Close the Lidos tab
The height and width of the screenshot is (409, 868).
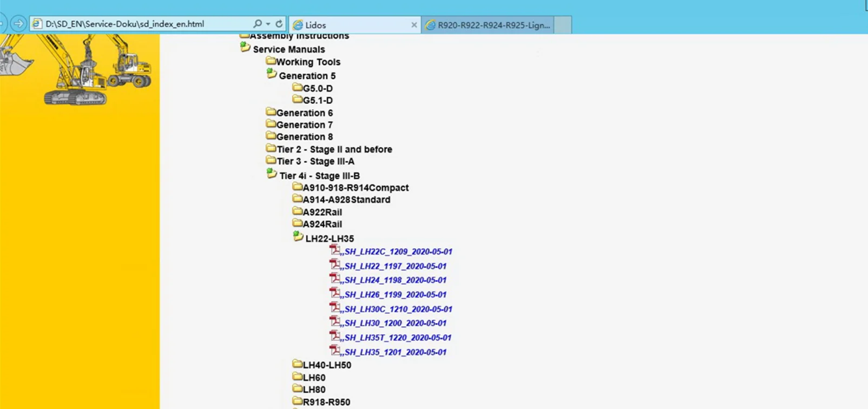point(414,25)
